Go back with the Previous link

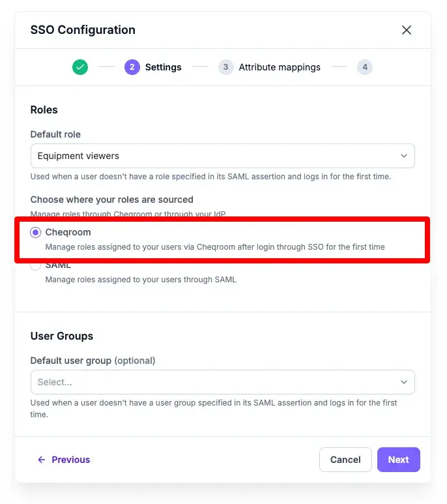point(70,460)
